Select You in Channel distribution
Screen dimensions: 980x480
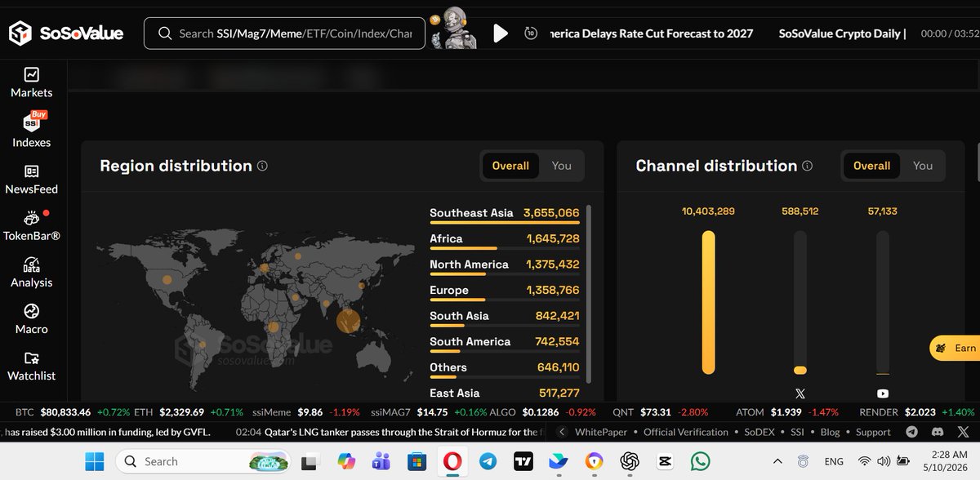point(923,166)
